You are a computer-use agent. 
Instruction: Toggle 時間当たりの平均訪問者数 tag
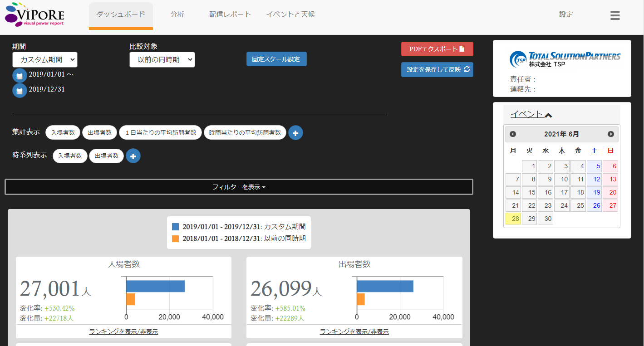pos(245,133)
